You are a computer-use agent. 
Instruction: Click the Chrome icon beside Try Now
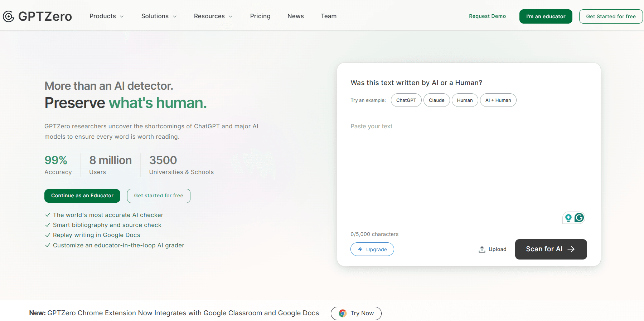coord(343,313)
